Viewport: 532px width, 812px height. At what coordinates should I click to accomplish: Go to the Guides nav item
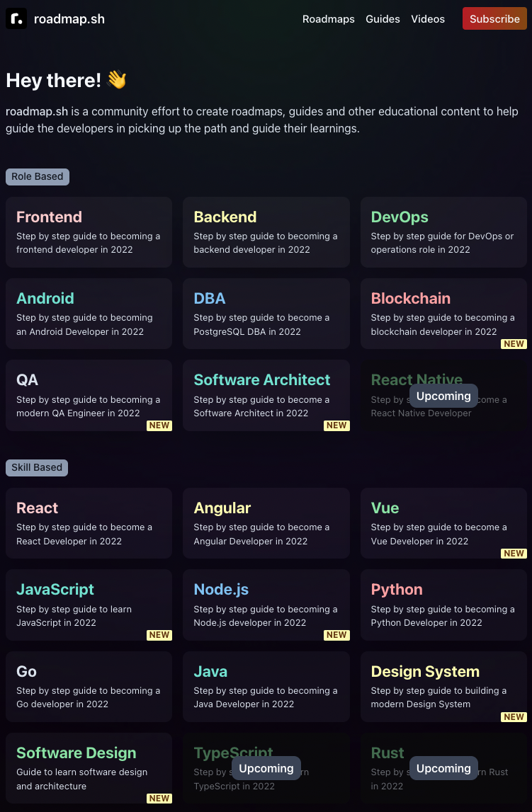click(383, 19)
